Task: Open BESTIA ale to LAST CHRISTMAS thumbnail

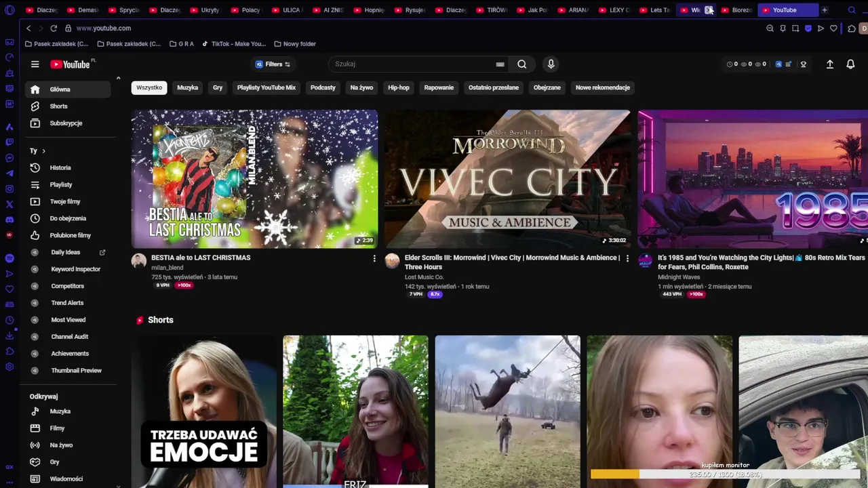Action: [x=254, y=179]
